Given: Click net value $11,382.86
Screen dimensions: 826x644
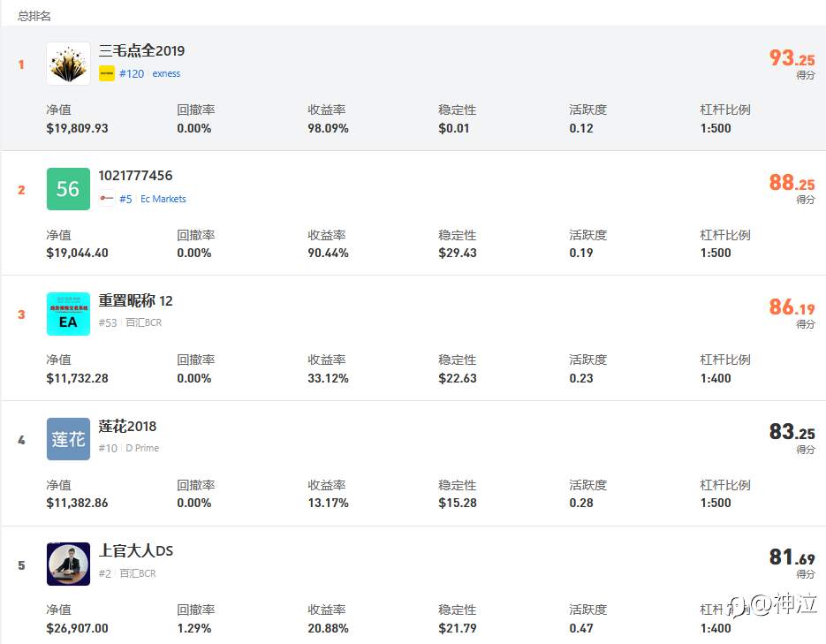Looking at the screenshot, I should tap(78, 504).
